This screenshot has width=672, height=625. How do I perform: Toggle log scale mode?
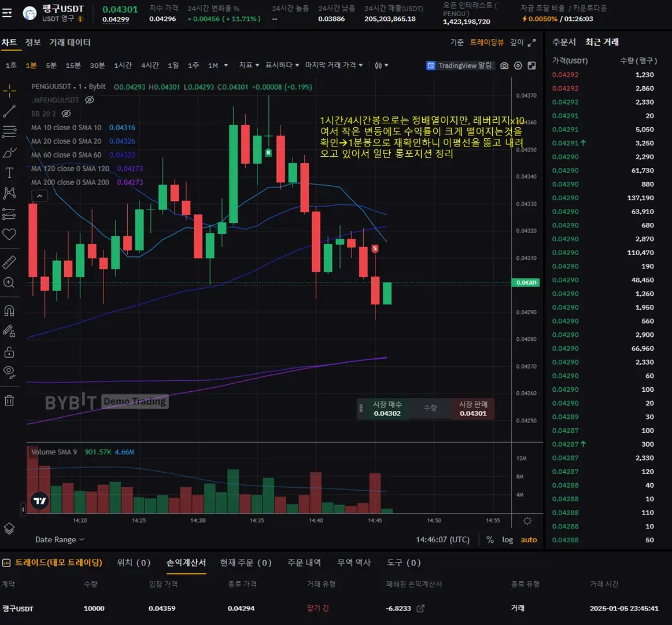(507, 539)
